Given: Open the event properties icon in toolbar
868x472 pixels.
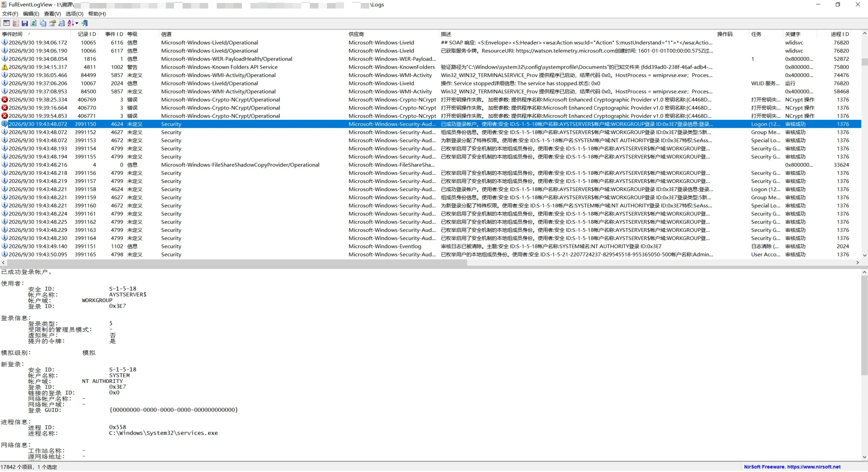Looking at the screenshot, I should 52,23.
